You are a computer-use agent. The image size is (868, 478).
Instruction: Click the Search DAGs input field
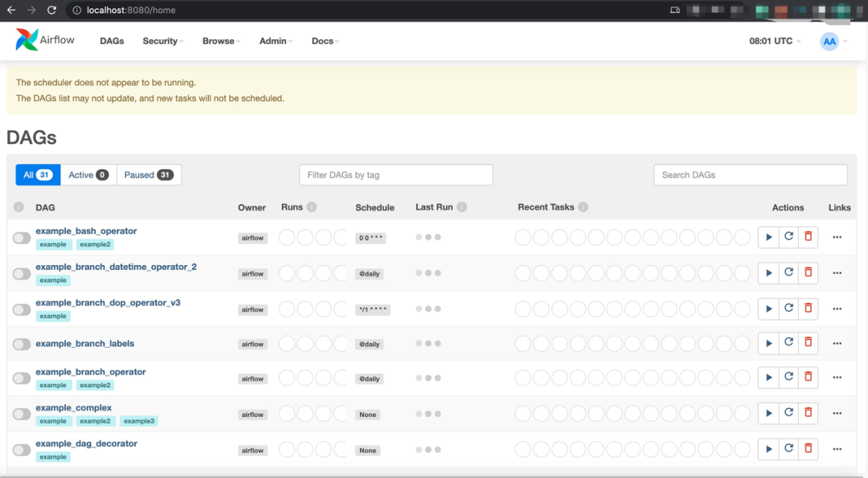(750, 175)
